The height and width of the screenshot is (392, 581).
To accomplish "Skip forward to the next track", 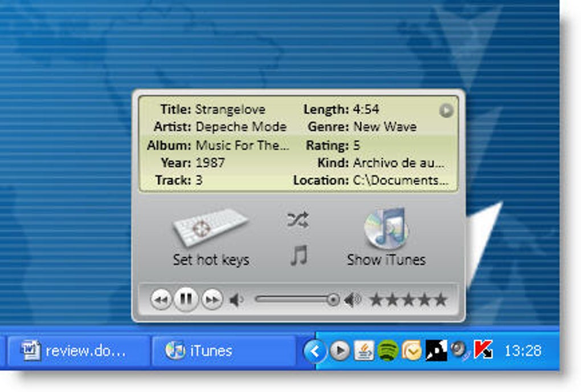I will (212, 299).
